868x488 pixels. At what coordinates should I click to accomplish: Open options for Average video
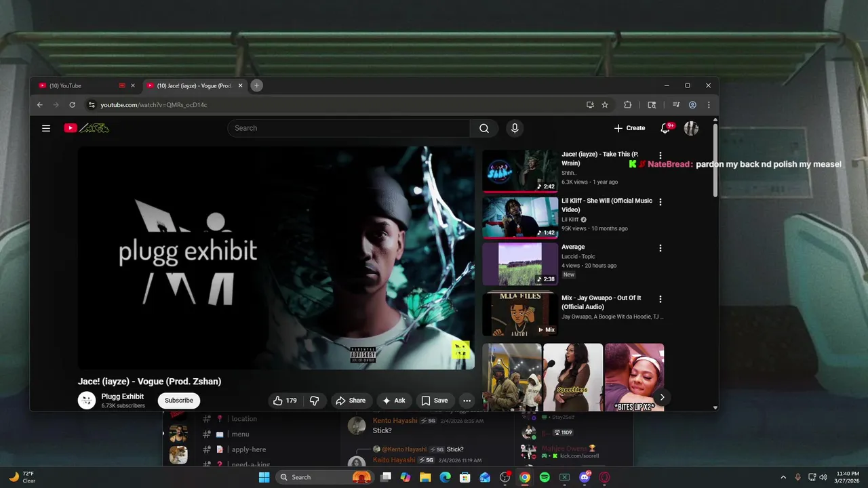[660, 248]
